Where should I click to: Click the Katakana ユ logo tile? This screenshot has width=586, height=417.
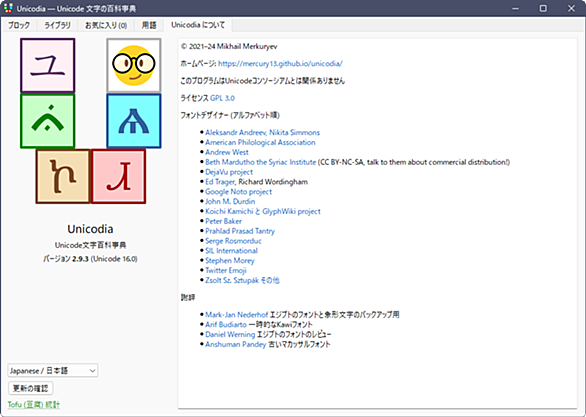[47, 65]
